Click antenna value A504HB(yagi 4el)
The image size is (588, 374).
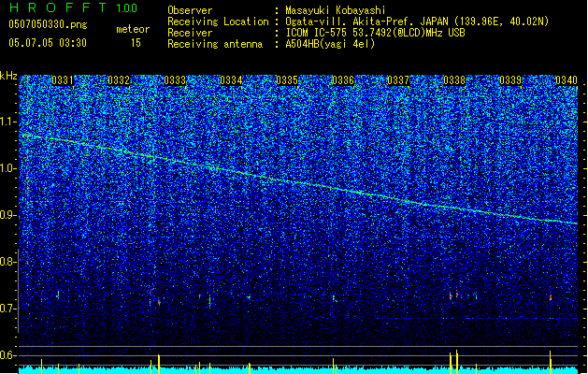[330, 44]
